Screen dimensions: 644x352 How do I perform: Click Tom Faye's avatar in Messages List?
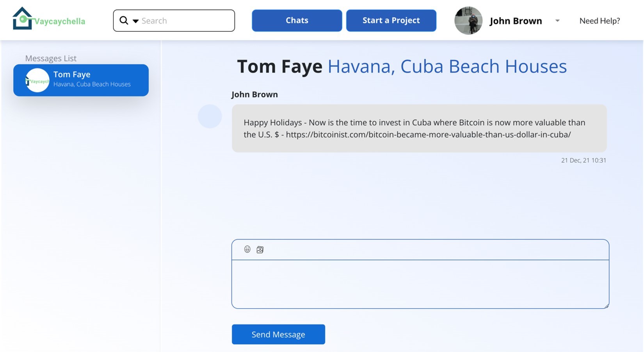[37, 80]
